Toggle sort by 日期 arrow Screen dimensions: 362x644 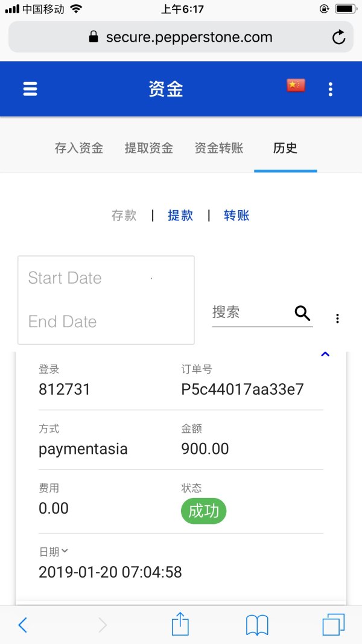(65, 550)
